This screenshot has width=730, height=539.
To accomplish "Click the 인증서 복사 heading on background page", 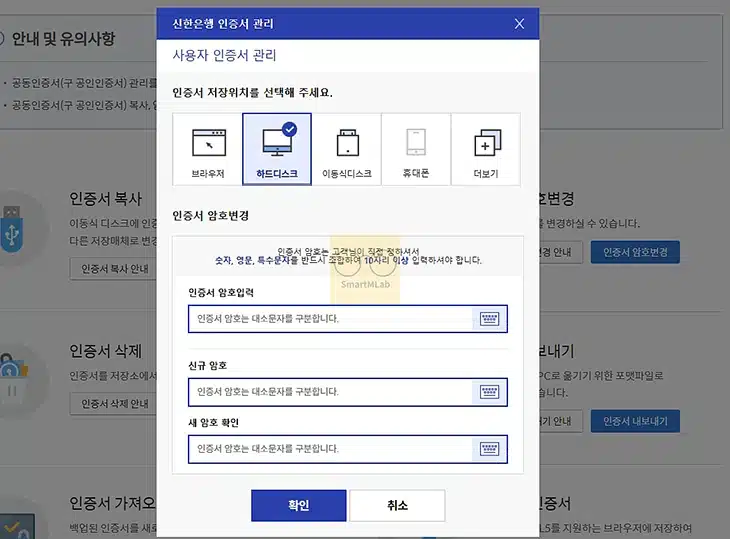I will pyautogui.click(x=105, y=199).
